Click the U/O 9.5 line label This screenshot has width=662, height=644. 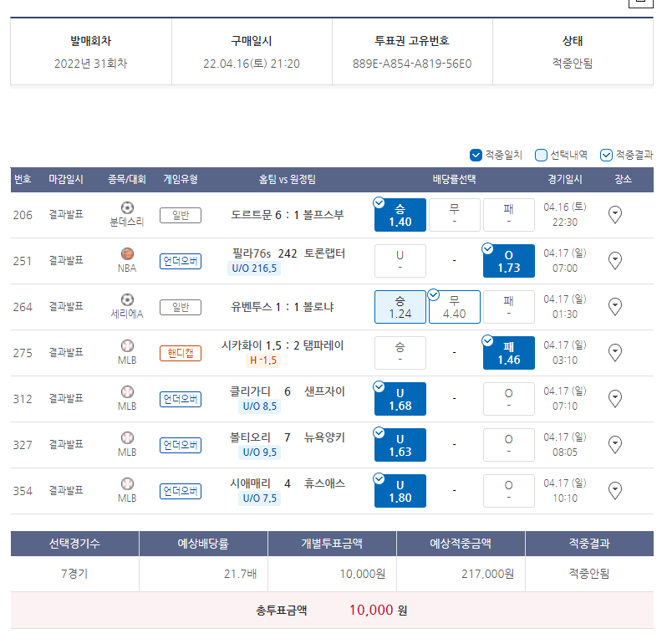tap(260, 452)
